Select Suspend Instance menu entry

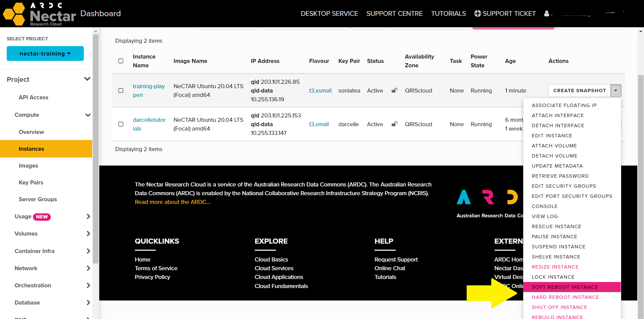tap(572, 247)
